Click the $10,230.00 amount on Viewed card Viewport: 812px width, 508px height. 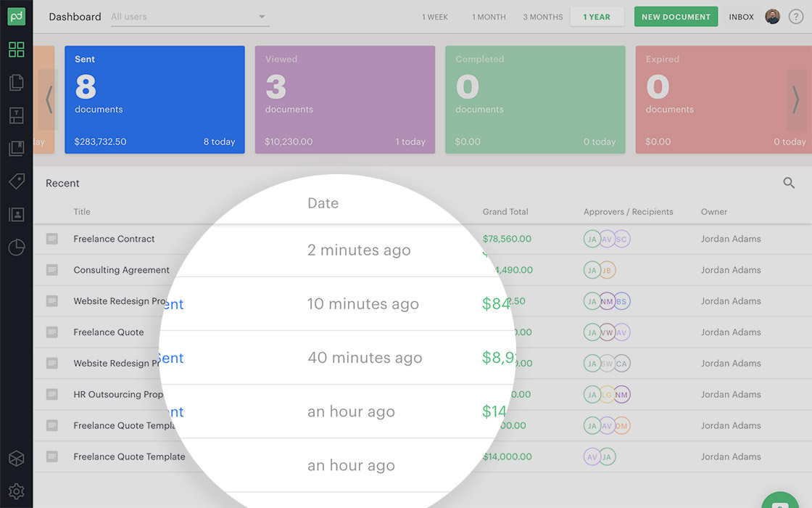pos(289,142)
